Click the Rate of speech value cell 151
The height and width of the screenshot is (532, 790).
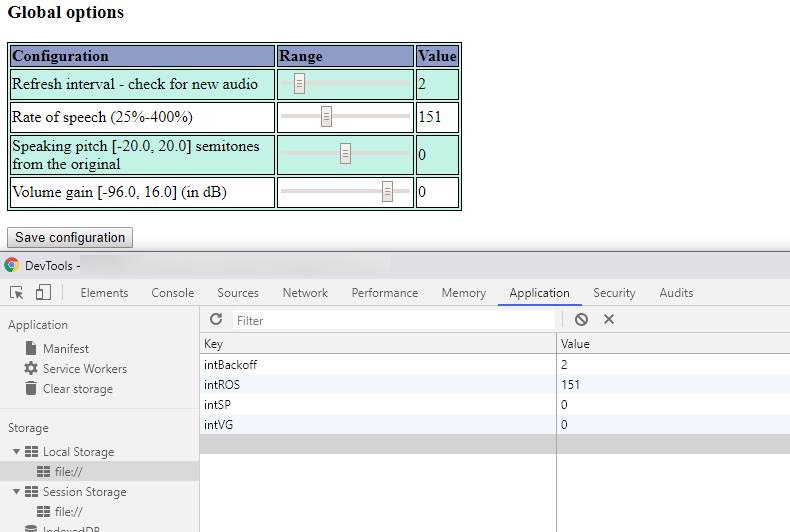437,117
